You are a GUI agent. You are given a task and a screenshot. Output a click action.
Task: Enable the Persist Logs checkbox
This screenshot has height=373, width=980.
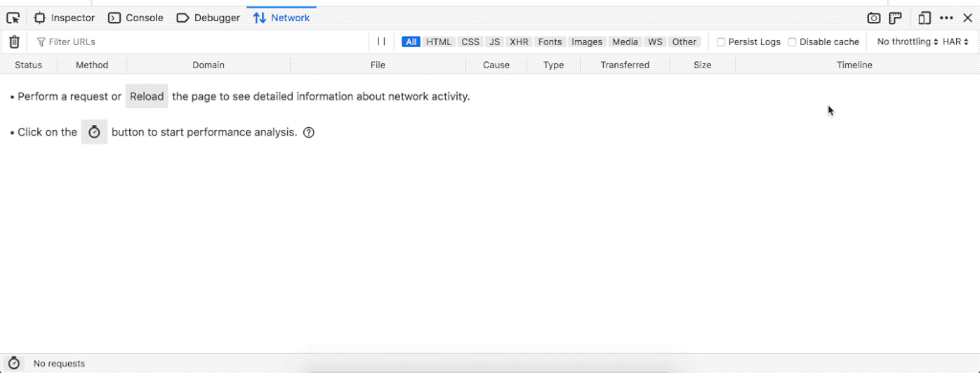[721, 42]
